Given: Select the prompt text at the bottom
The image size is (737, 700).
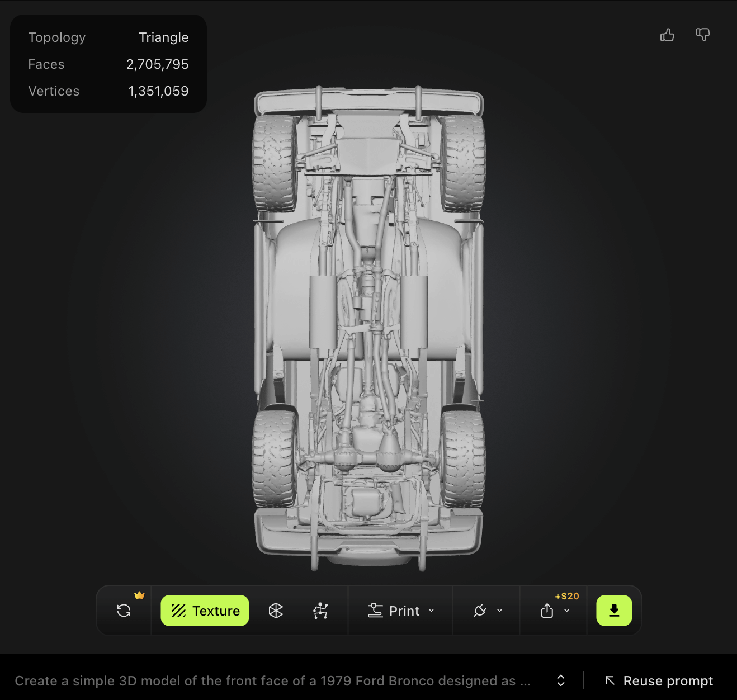Looking at the screenshot, I should tap(272, 680).
